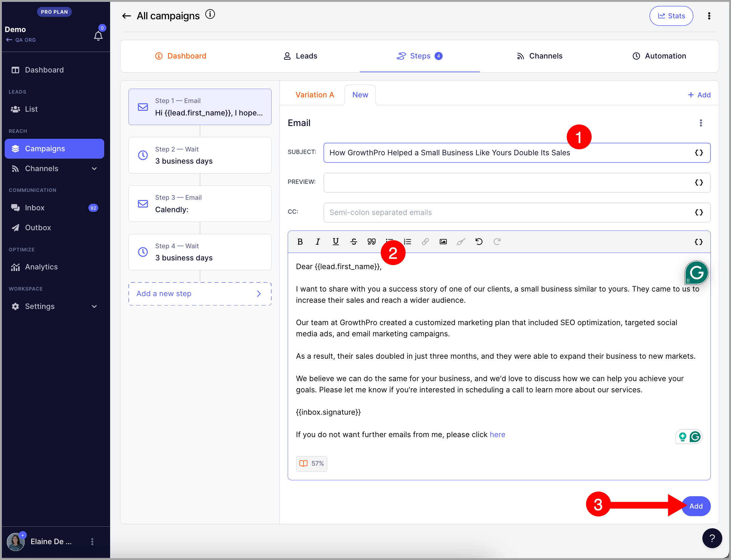Expand Settings submenu in sidebar
The width and height of the screenshot is (731, 560).
click(x=94, y=306)
